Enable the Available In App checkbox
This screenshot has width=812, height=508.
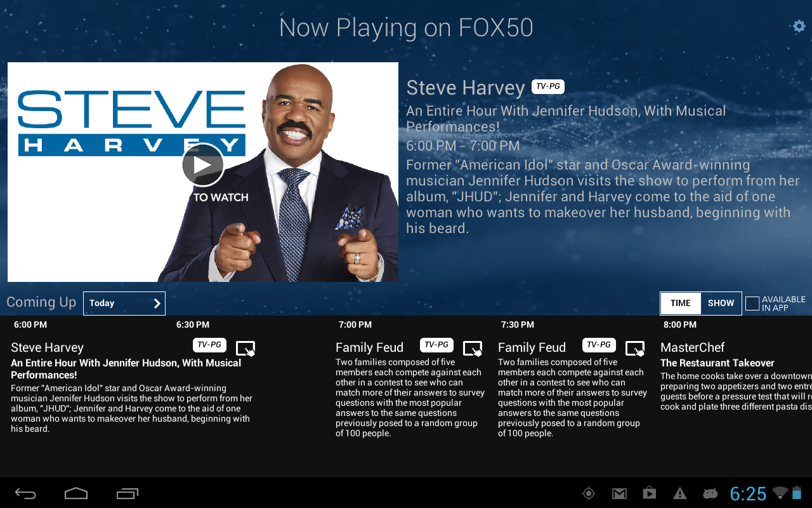pyautogui.click(x=752, y=304)
